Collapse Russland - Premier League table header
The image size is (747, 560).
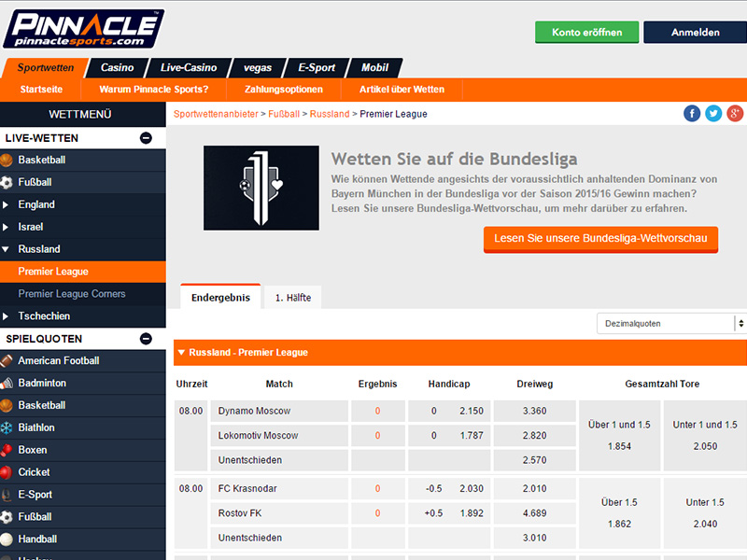pyautogui.click(x=181, y=353)
